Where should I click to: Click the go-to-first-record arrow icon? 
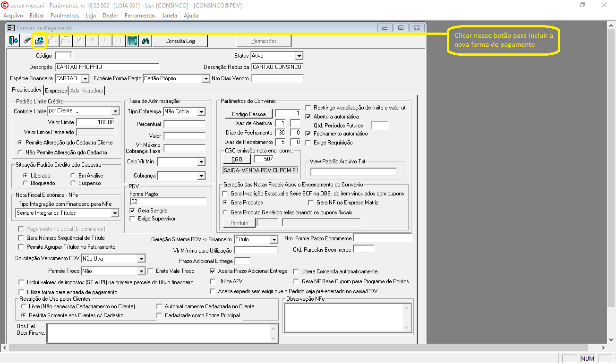pos(79,41)
